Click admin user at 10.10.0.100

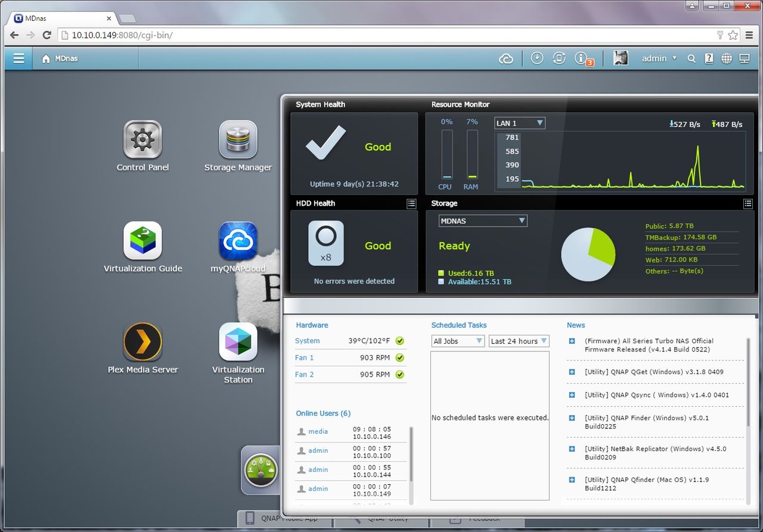pos(318,450)
